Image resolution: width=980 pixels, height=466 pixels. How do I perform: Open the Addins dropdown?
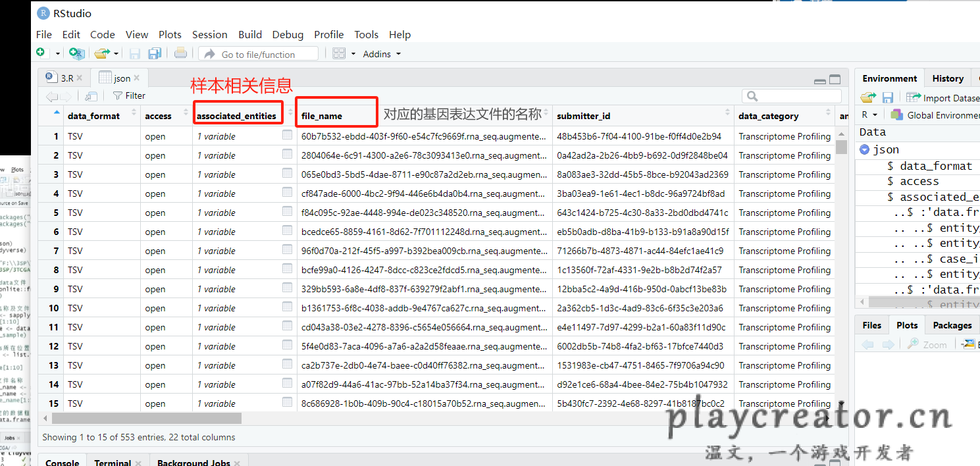coord(382,54)
